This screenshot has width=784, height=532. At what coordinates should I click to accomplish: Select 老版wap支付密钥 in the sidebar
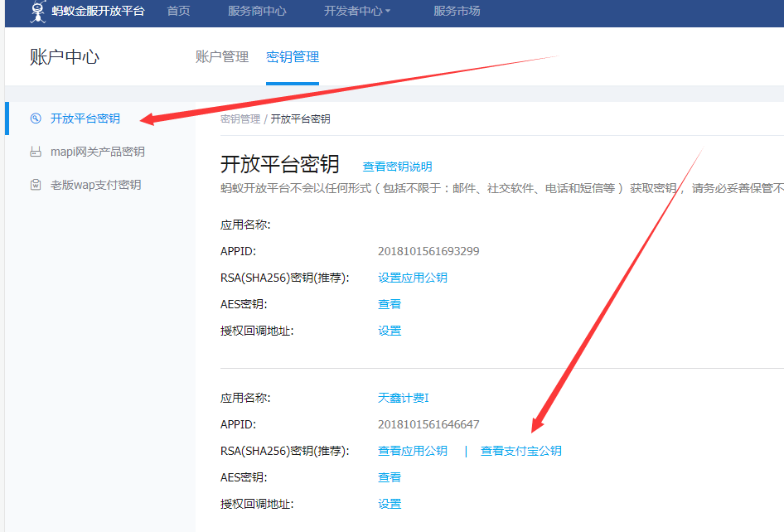click(95, 185)
